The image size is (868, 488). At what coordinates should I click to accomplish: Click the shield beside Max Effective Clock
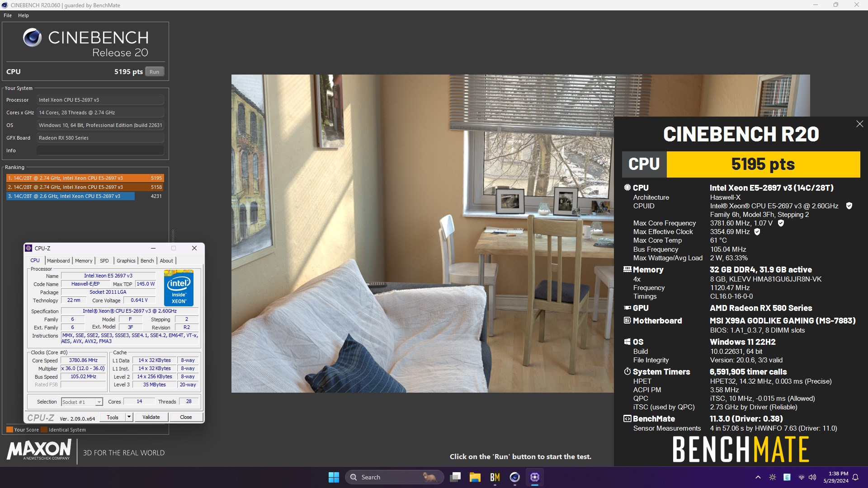tap(757, 232)
